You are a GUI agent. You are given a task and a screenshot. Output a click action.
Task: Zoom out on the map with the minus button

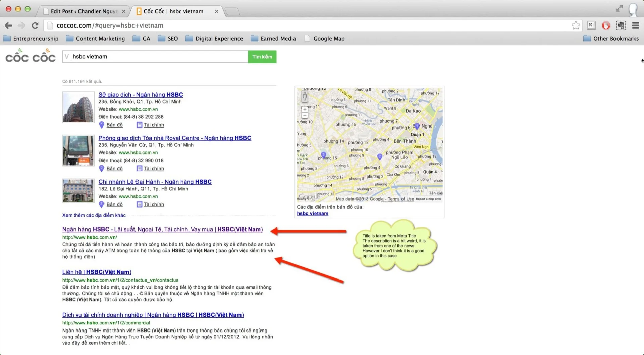pos(305,116)
